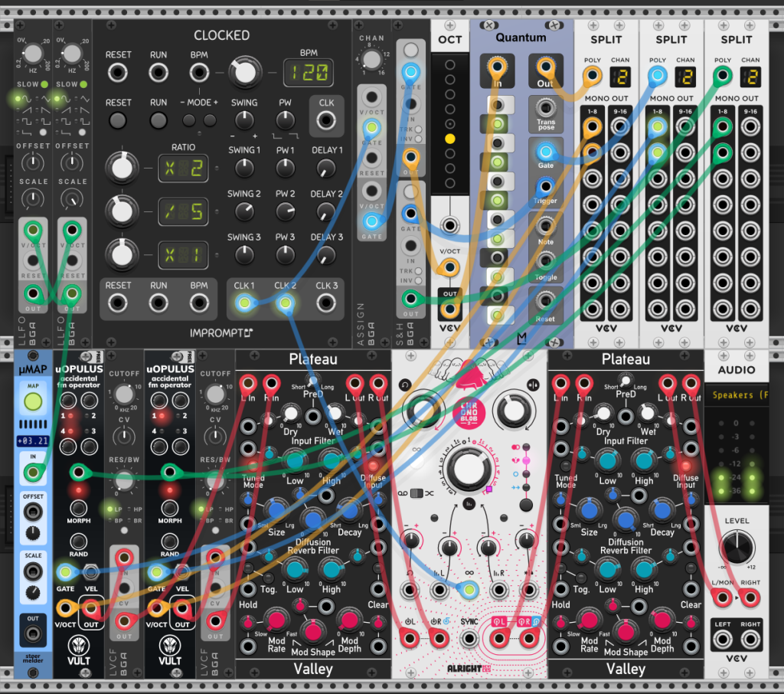Click the L/MON input jack on AUDIO
784x694 pixels.
click(x=721, y=597)
